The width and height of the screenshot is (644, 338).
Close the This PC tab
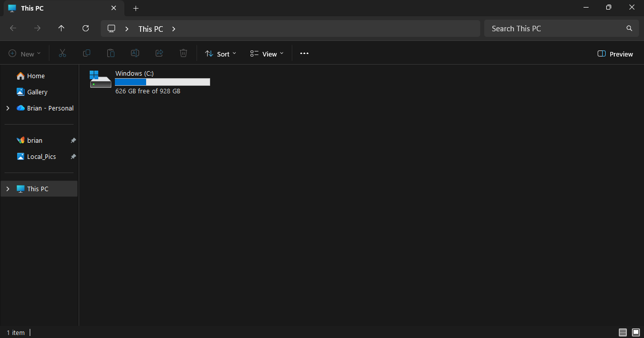click(x=114, y=8)
